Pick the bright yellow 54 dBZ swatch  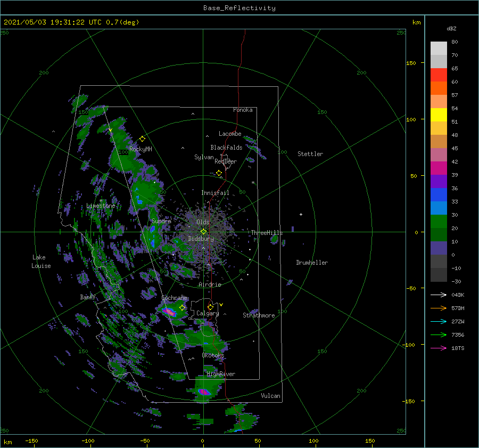click(x=439, y=115)
